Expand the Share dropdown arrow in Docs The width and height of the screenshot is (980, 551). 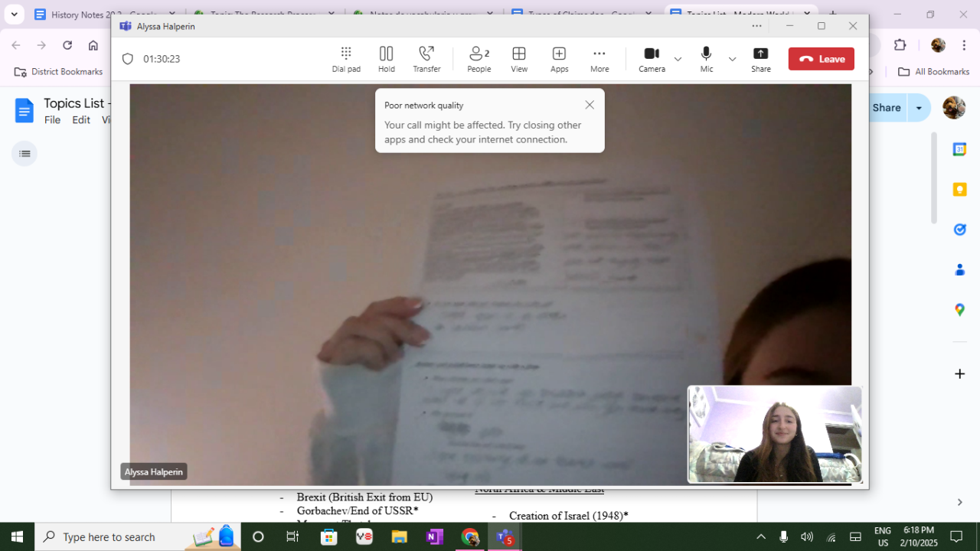(919, 108)
